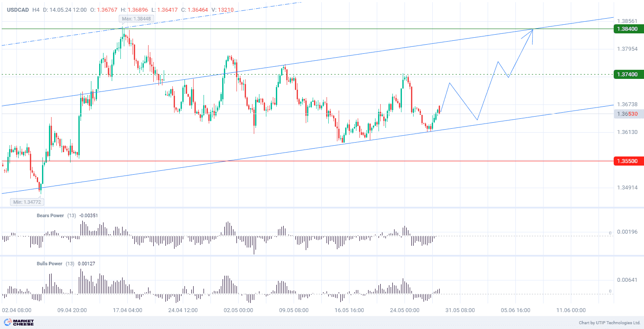Screen dimensions: 644x329
Task: Click the 09.04 20:00 time axis label
Action: click(x=72, y=310)
